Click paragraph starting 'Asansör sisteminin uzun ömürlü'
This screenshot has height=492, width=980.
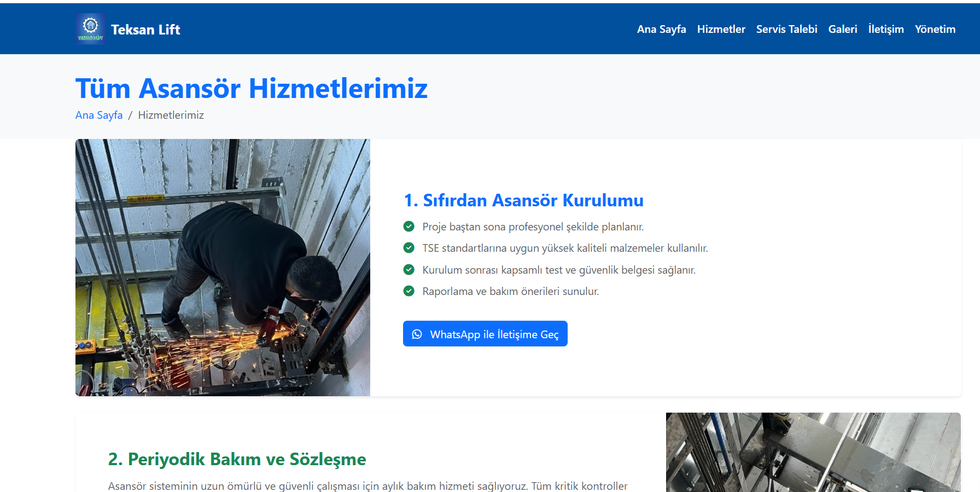[368, 486]
